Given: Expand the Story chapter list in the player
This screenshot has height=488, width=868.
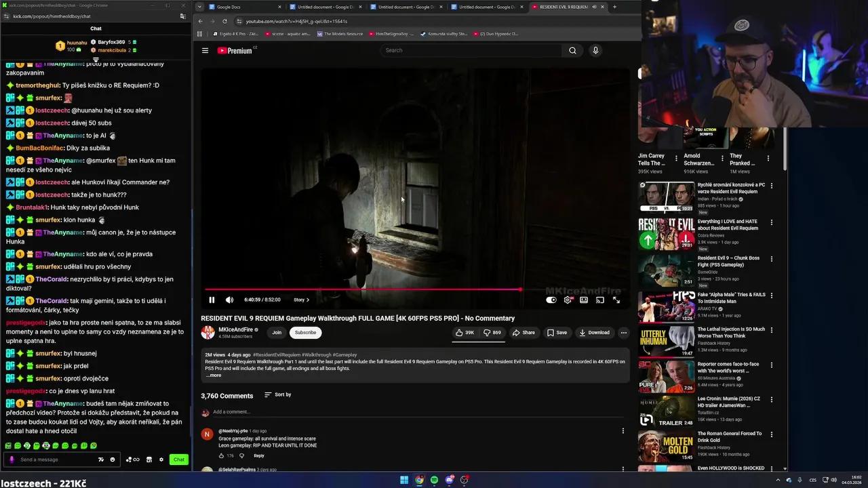Looking at the screenshot, I should [301, 300].
